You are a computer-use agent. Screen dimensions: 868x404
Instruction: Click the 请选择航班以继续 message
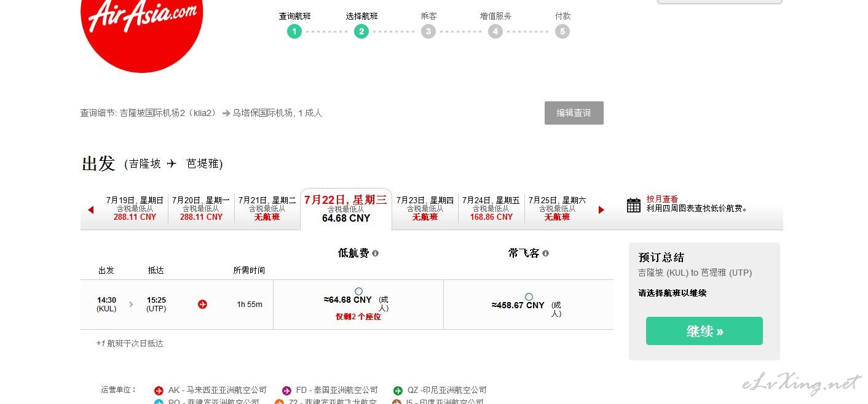(673, 293)
